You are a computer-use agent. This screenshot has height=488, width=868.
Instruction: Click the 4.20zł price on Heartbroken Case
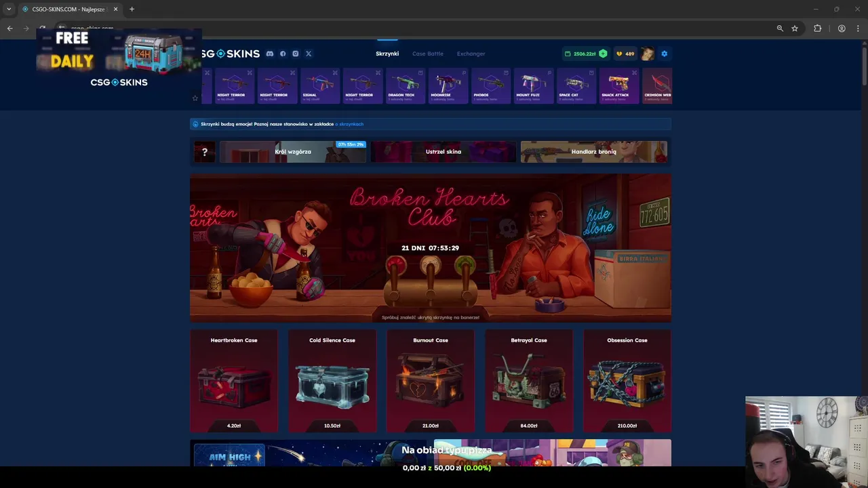point(234,426)
